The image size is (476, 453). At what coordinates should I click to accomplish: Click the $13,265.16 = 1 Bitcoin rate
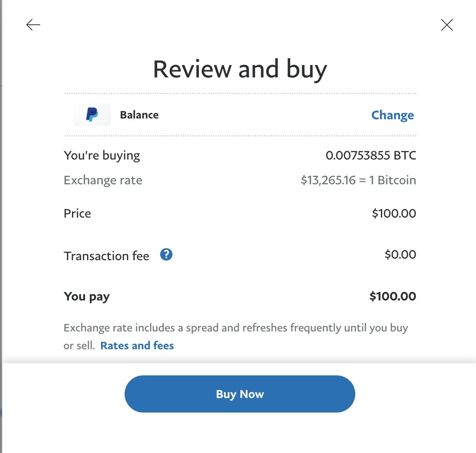(358, 180)
